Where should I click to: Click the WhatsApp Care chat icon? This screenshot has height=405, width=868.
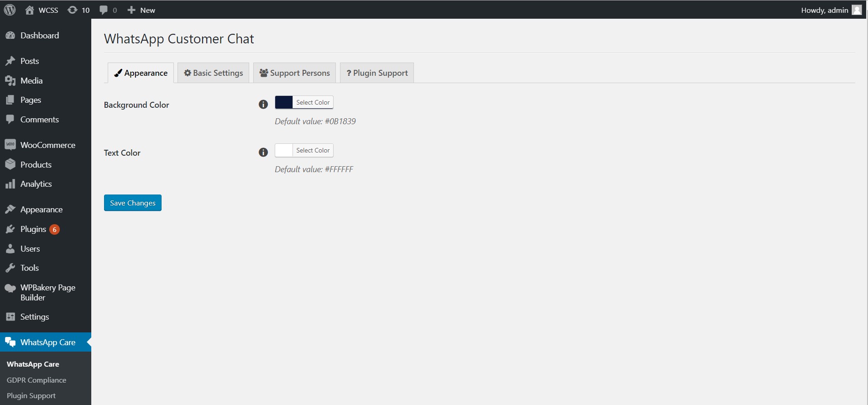pyautogui.click(x=10, y=342)
